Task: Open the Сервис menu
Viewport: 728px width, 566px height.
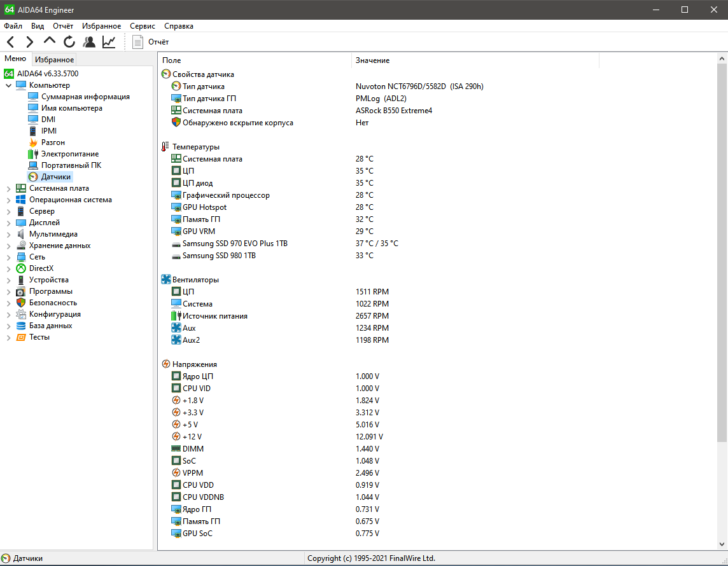Action: coord(143,26)
